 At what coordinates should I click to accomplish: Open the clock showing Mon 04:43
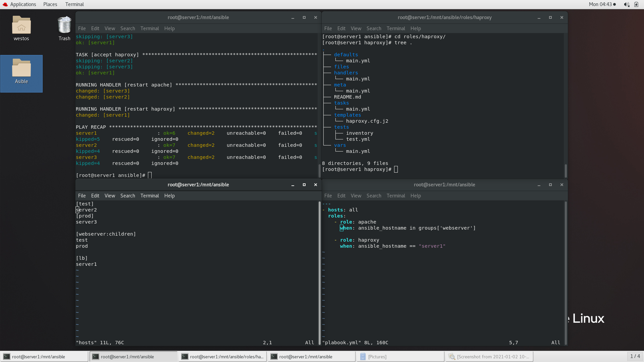point(600,4)
